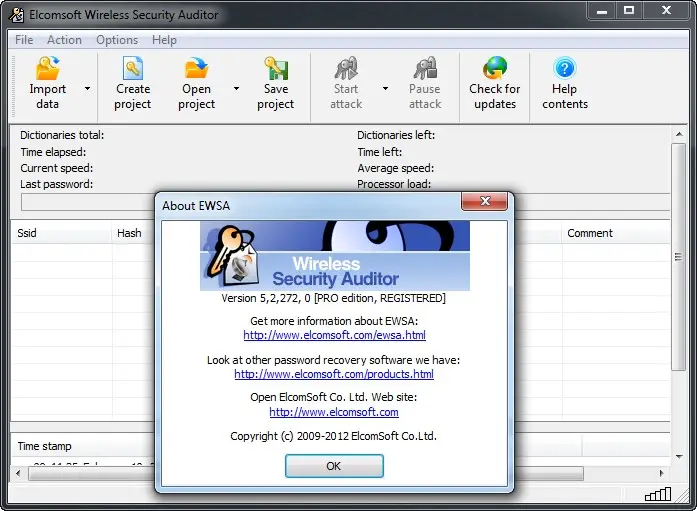Click the 'Time elapsed:' label
The width and height of the screenshot is (697, 511).
tap(53, 152)
